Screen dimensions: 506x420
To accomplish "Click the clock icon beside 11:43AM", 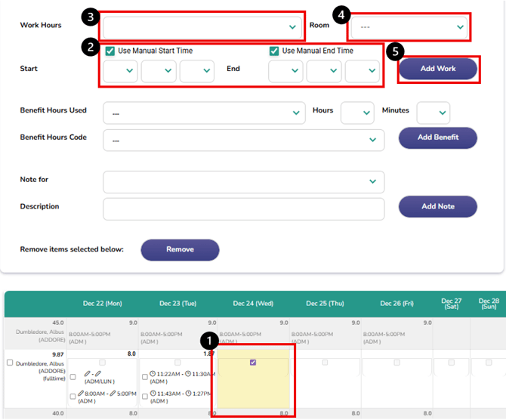I will tap(153, 394).
